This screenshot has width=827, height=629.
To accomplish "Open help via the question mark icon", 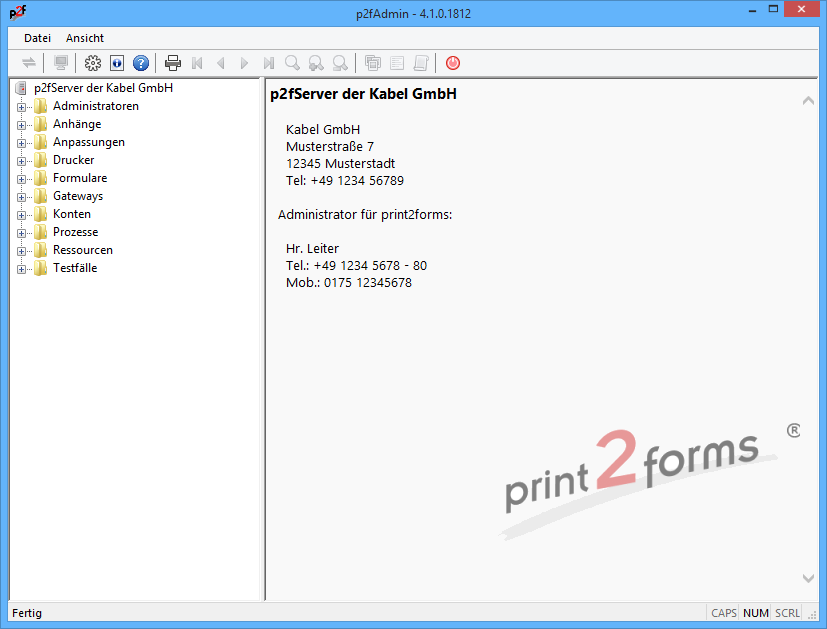I will click(140, 62).
